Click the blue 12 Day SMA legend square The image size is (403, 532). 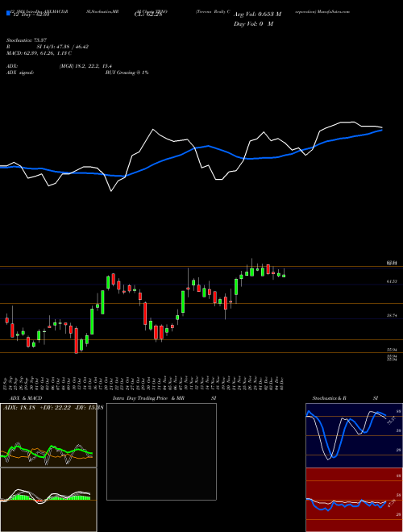point(8,13)
